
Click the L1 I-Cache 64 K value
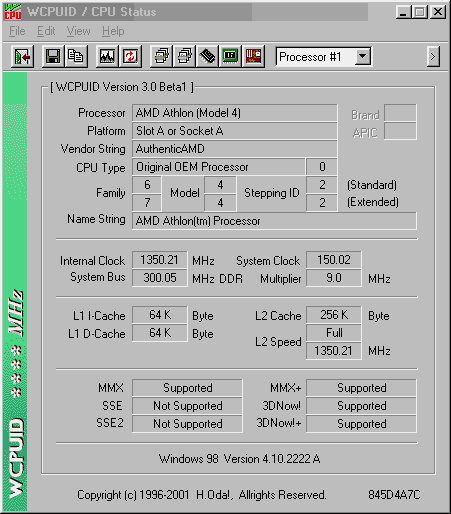tap(160, 315)
